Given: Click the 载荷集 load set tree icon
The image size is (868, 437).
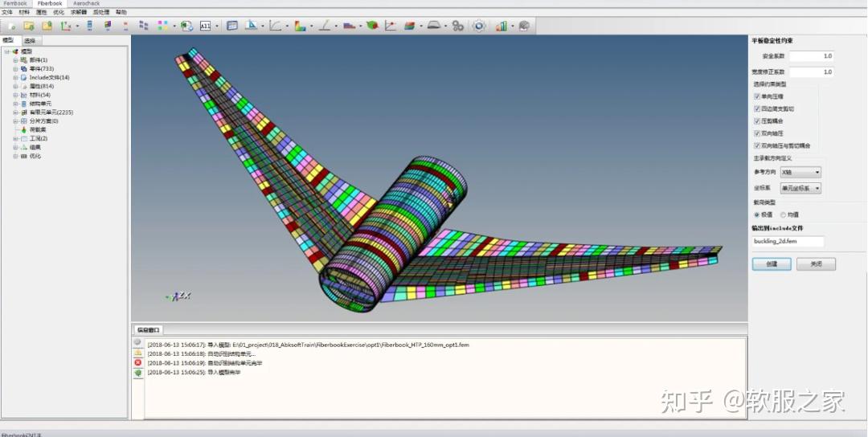Looking at the screenshot, I should (x=24, y=130).
